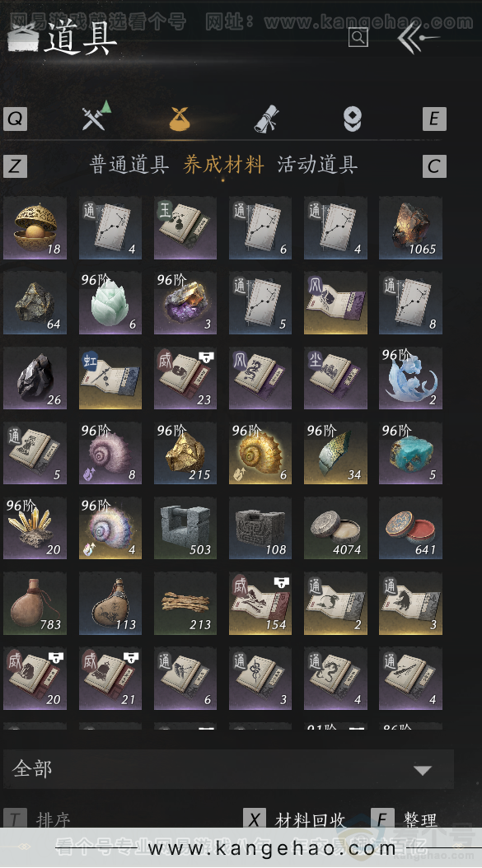Open the search magnifier icon
The height and width of the screenshot is (868, 482).
(x=358, y=38)
